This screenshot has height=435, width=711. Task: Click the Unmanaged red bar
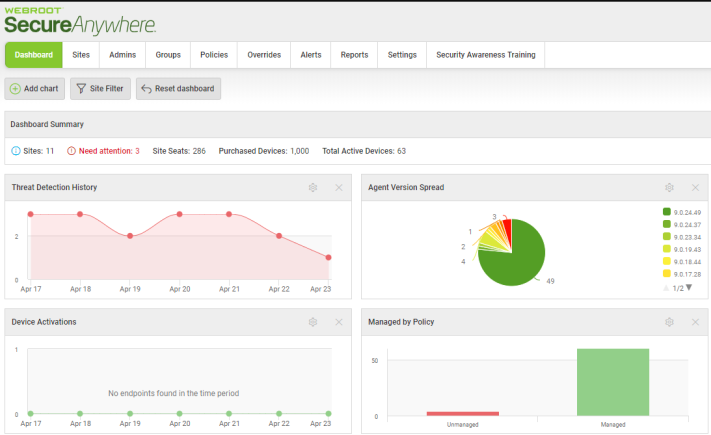[463, 414]
